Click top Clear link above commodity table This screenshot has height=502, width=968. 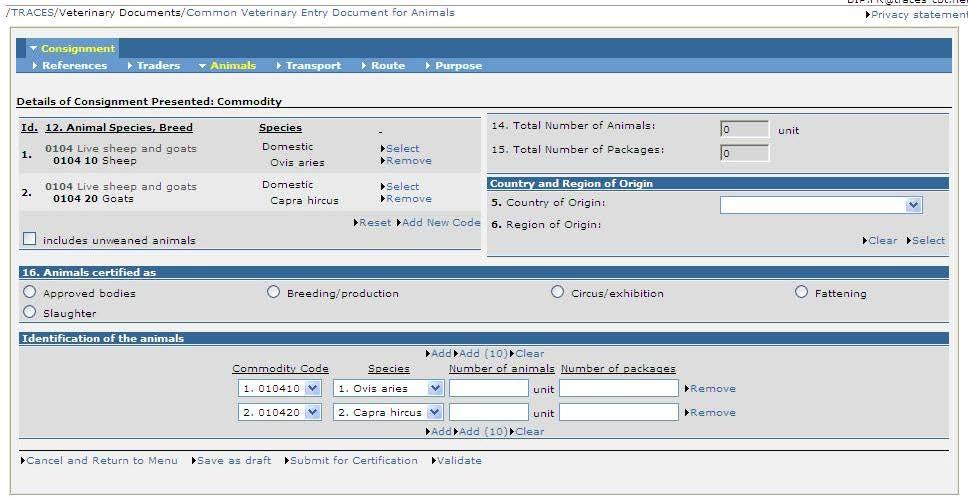point(530,354)
